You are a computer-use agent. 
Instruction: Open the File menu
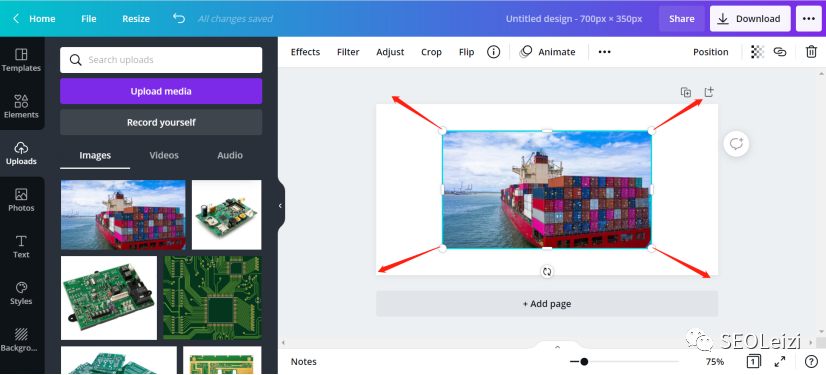point(88,18)
